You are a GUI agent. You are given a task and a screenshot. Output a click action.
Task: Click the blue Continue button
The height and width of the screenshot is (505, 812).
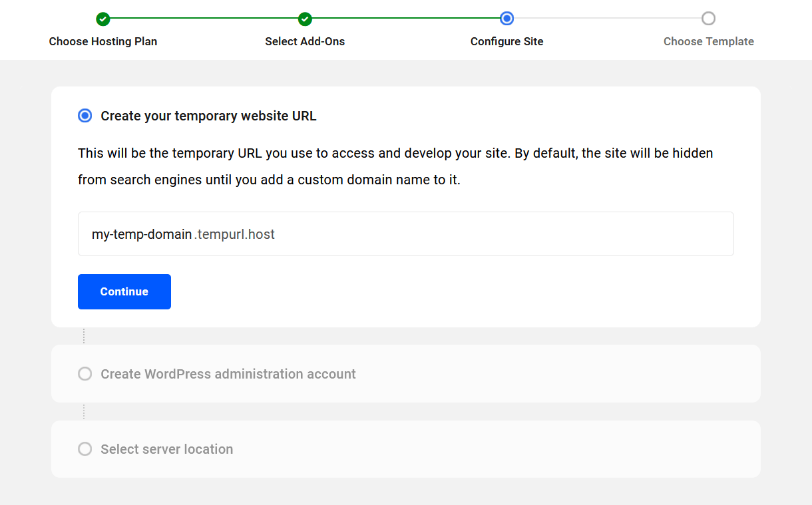(x=124, y=291)
